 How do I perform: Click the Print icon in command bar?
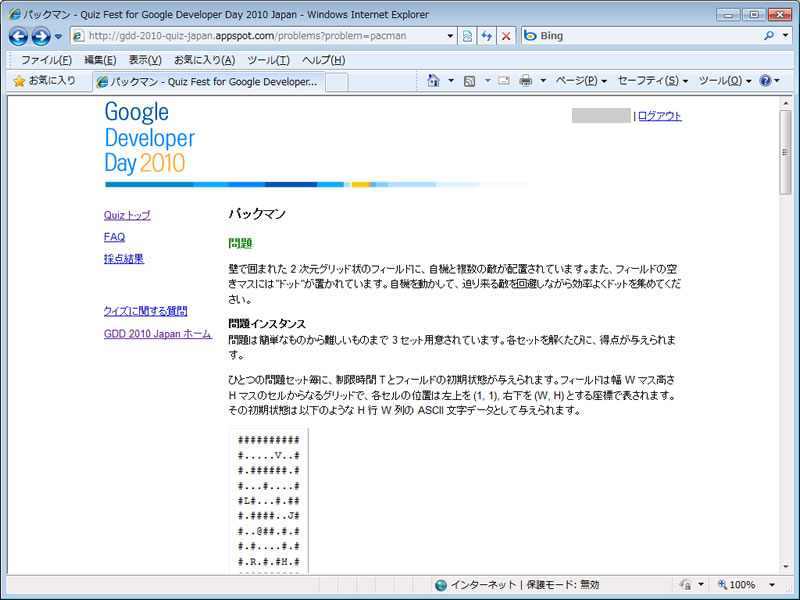click(x=525, y=81)
